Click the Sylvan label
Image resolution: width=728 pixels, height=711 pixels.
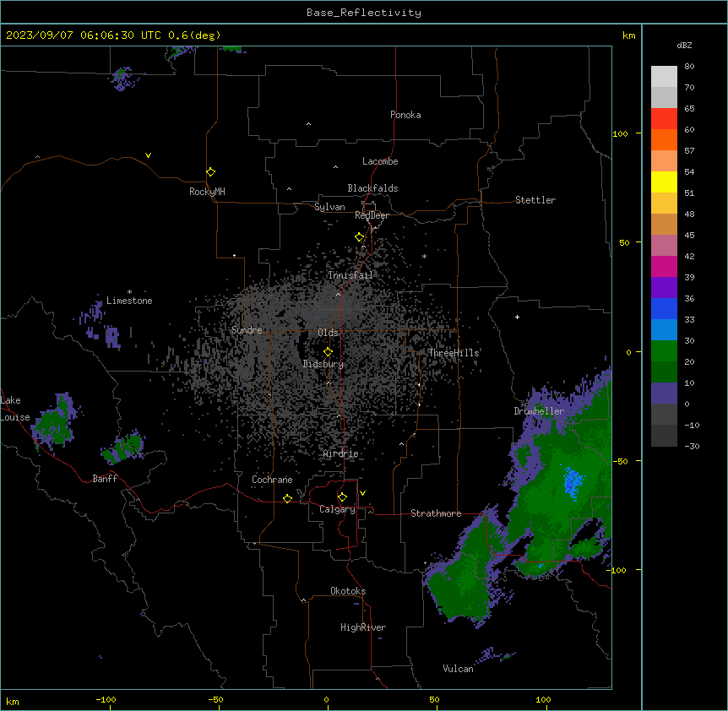point(329,207)
